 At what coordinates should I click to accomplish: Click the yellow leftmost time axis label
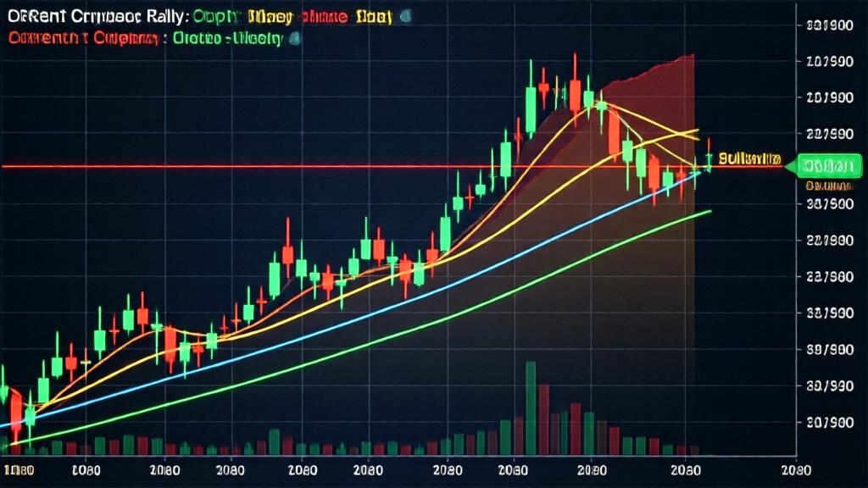coord(19,470)
